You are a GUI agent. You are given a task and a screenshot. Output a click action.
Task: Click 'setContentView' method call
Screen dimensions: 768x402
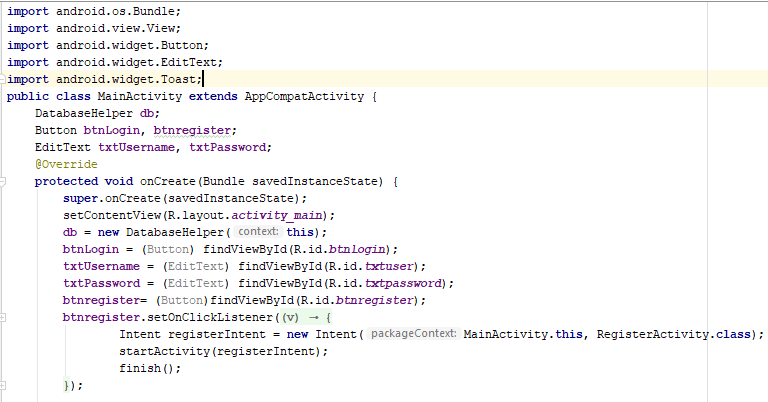(x=112, y=215)
